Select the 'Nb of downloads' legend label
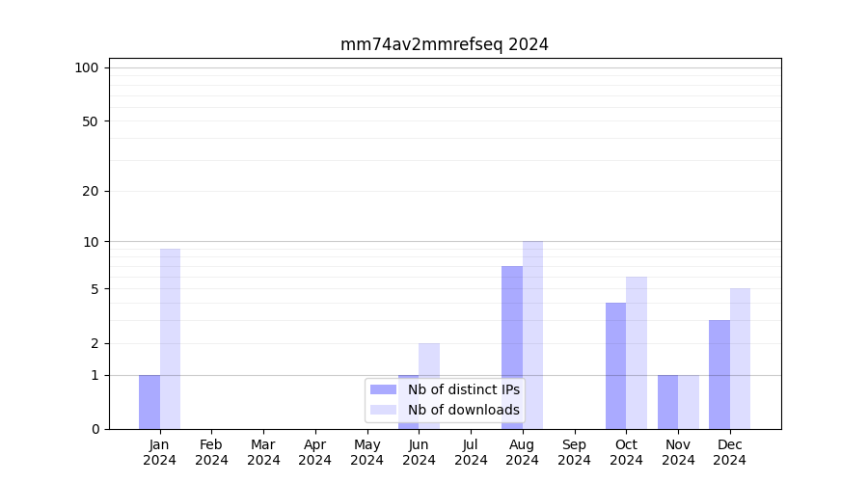Viewport: 868px width, 482px height. coord(463,410)
